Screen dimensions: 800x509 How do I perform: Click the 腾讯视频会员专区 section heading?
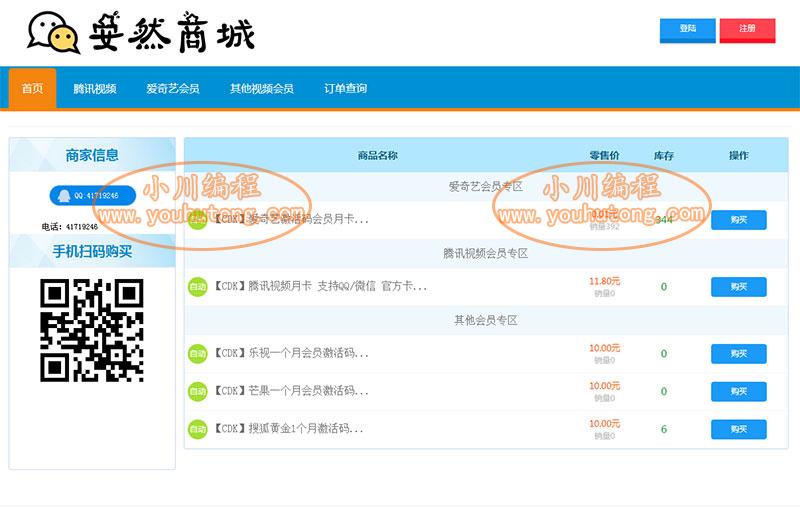pos(485,253)
